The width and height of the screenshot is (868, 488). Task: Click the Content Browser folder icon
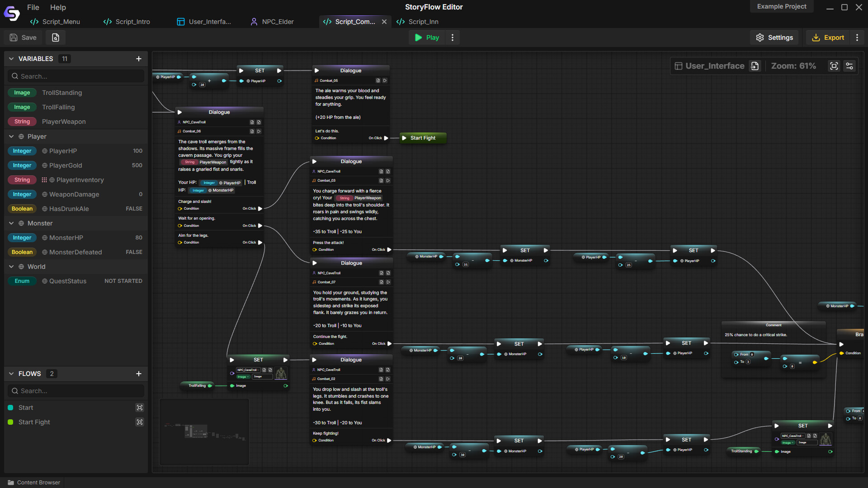coord(11,483)
